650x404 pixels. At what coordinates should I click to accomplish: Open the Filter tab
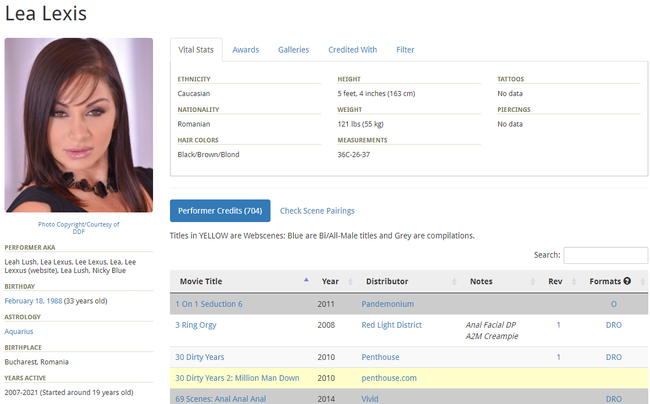click(x=405, y=50)
